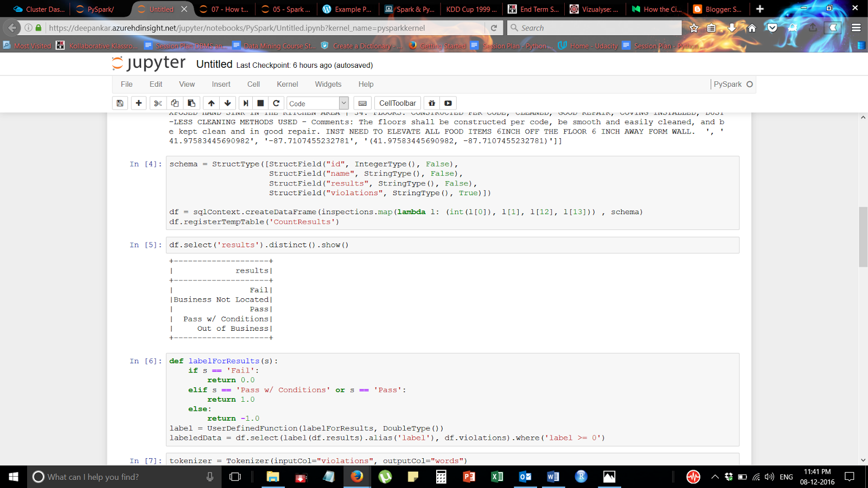Cut the selected cell
Viewport: 868px width, 488px height.
click(x=158, y=103)
